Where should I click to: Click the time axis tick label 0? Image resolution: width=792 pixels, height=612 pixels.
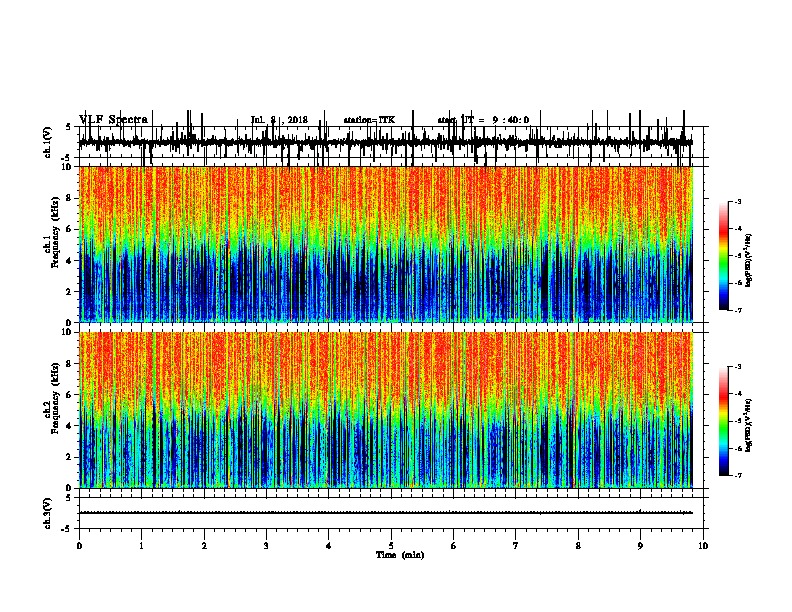point(79,545)
